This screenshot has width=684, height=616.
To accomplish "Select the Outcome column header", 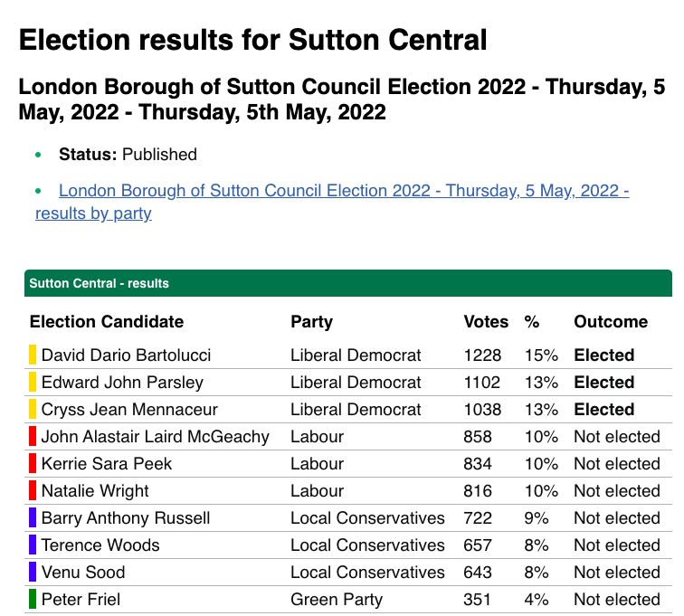I will [x=611, y=322].
